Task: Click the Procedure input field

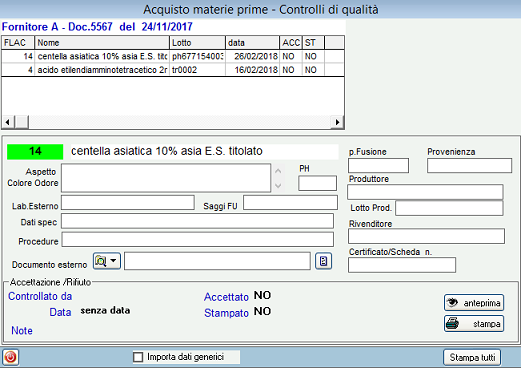Action: click(x=198, y=240)
